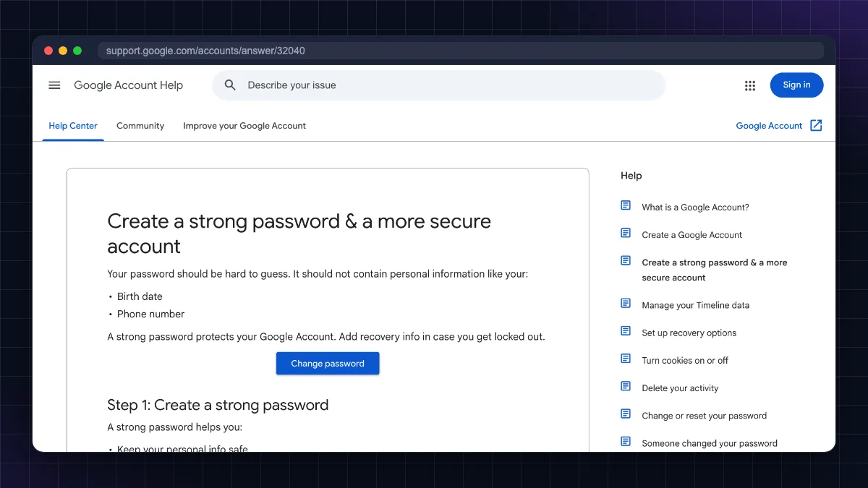Open Change or reset your password article
The height and width of the screenshot is (488, 868).
(705, 416)
